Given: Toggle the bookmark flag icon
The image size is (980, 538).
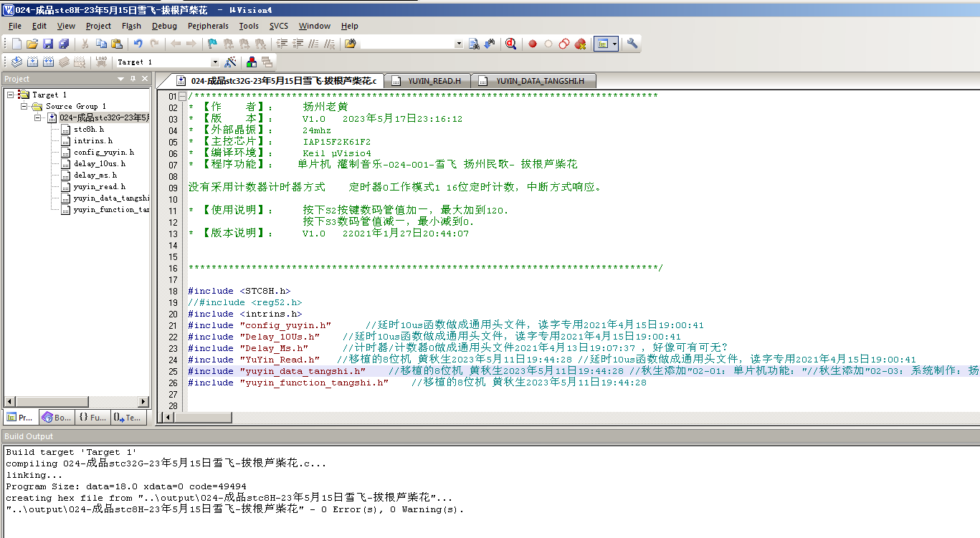Looking at the screenshot, I should pyautogui.click(x=212, y=44).
